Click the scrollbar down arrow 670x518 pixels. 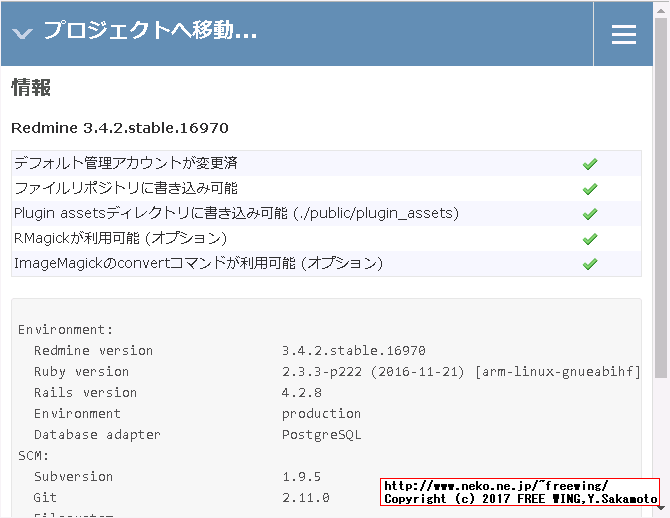(661, 508)
